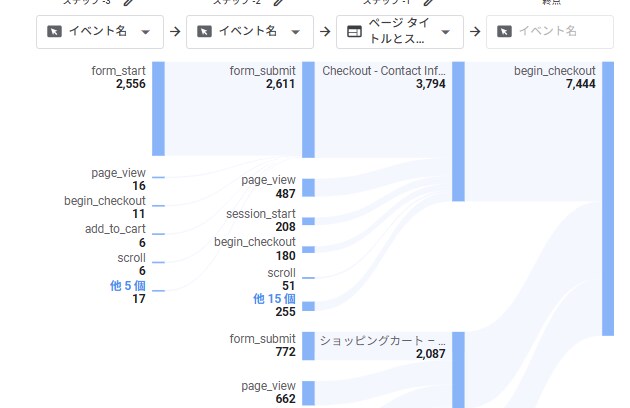The image size is (630, 408).
Task: Click begin_checkout label with value 11
Action: pos(104,201)
